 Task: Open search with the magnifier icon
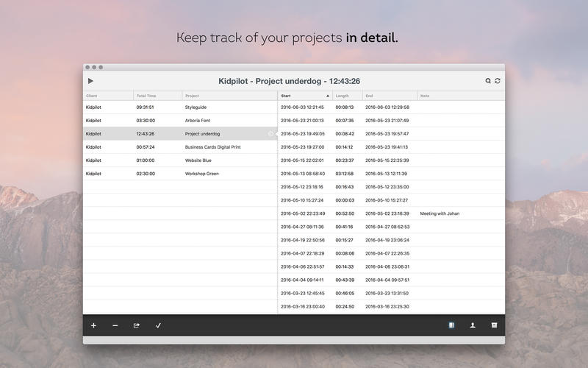488,81
